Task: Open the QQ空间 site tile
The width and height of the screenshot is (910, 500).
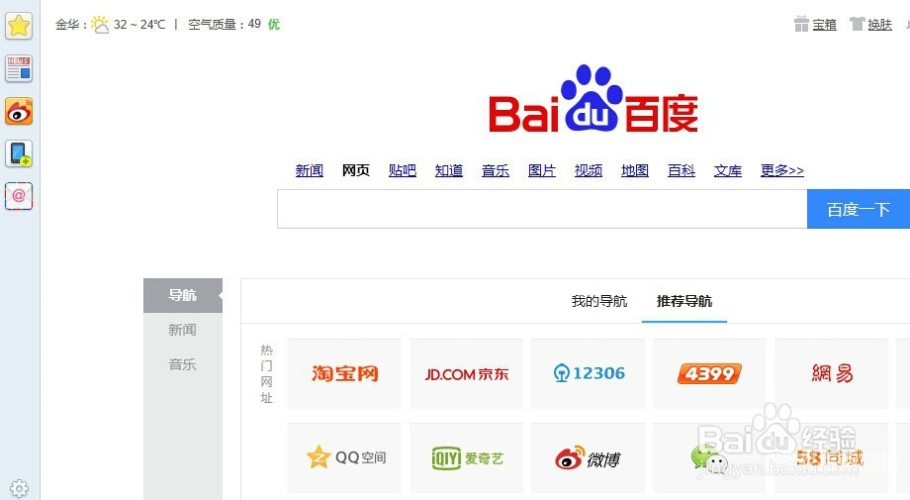Action: pos(345,458)
